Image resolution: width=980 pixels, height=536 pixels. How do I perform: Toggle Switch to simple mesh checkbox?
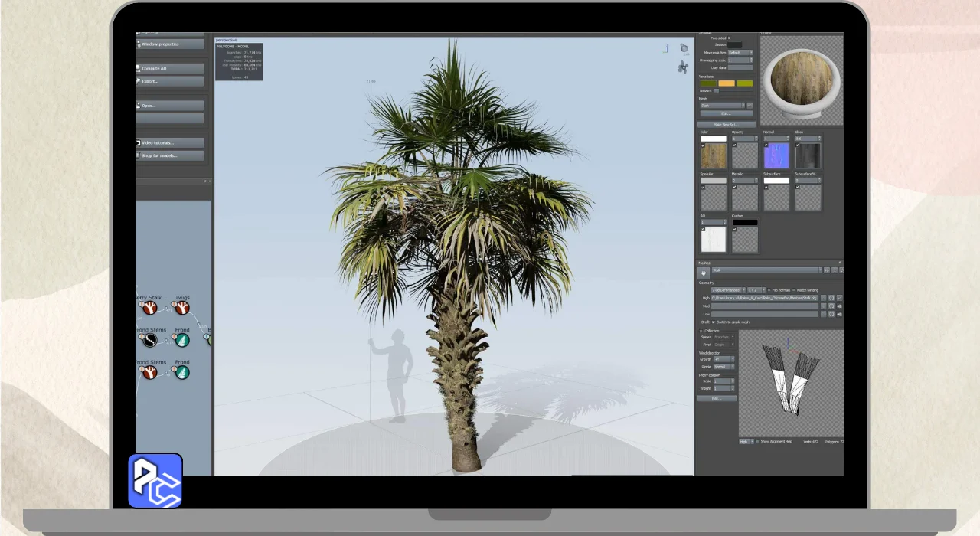714,322
